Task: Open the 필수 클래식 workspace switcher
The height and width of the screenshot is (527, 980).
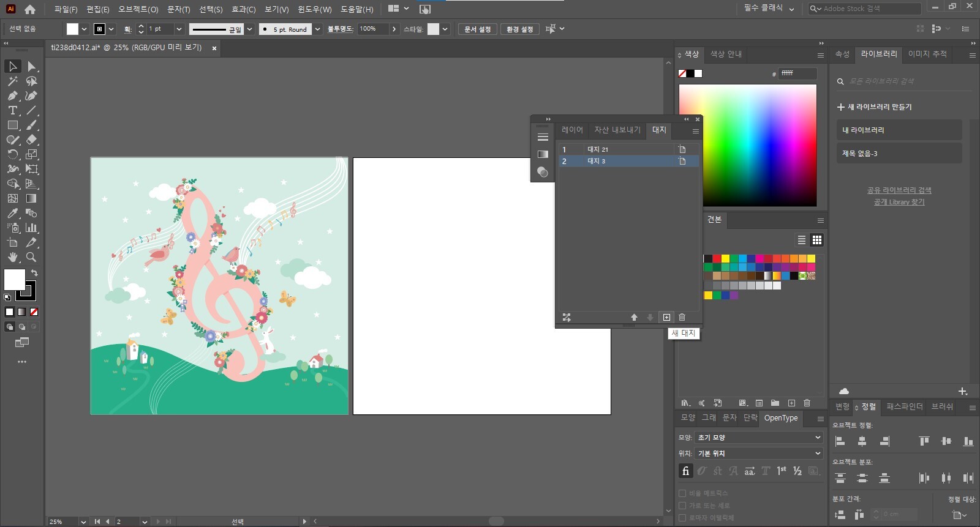Action: point(769,9)
